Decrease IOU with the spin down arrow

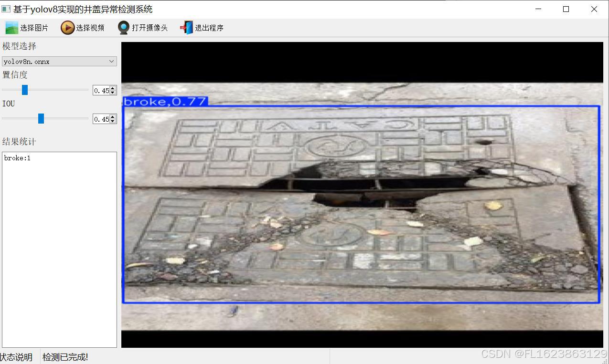[x=113, y=121]
